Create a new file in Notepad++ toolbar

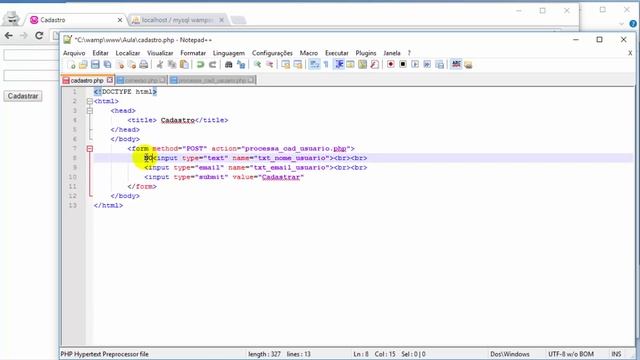click(71, 64)
